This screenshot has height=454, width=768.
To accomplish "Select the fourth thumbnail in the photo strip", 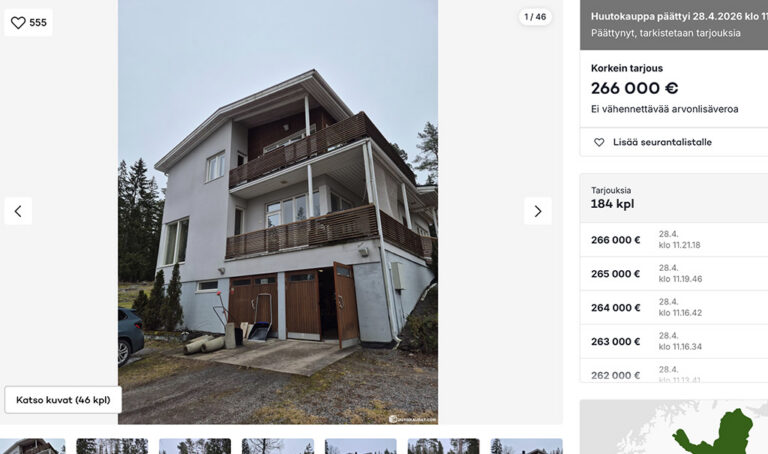I will 278,446.
